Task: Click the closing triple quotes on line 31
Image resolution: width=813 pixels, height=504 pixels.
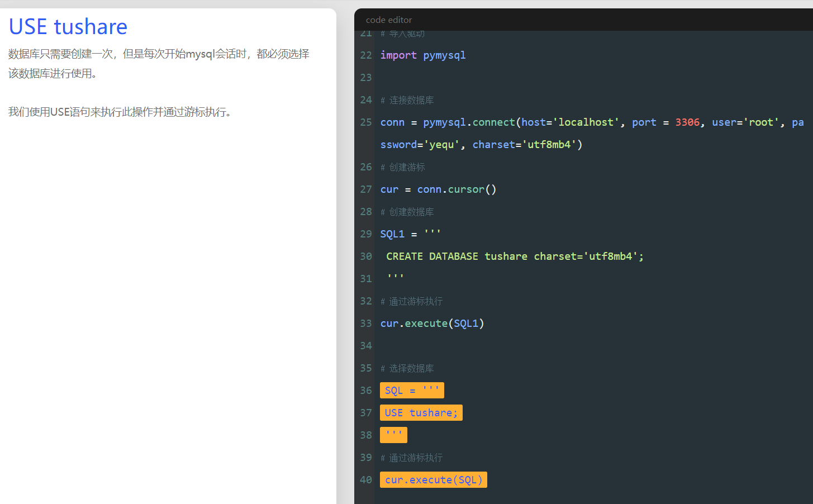Action: coord(395,277)
